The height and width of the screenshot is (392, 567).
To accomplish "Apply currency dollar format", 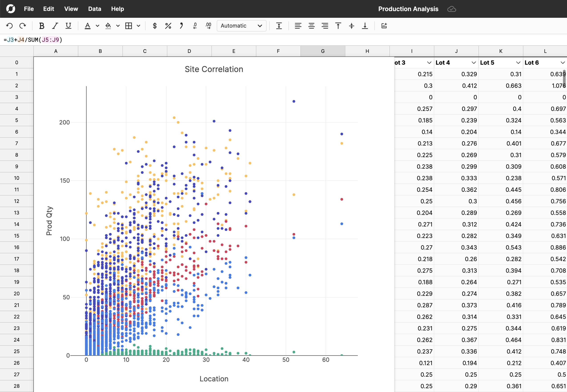I will coord(155,26).
